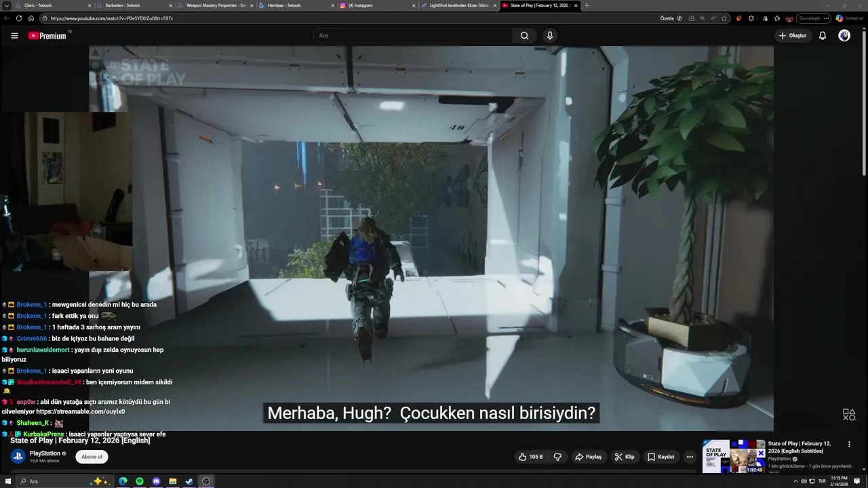Start voice search with microphone icon
This screenshot has width=868, height=488.
pyautogui.click(x=550, y=36)
